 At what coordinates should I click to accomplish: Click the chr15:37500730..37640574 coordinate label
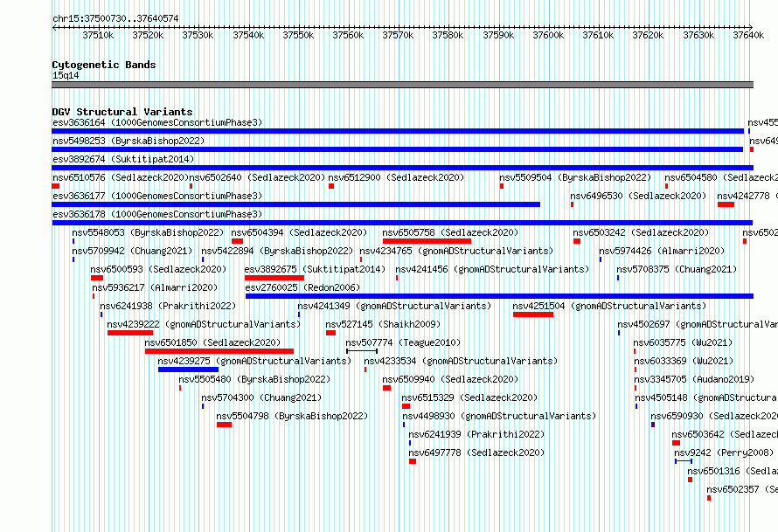tap(115, 18)
